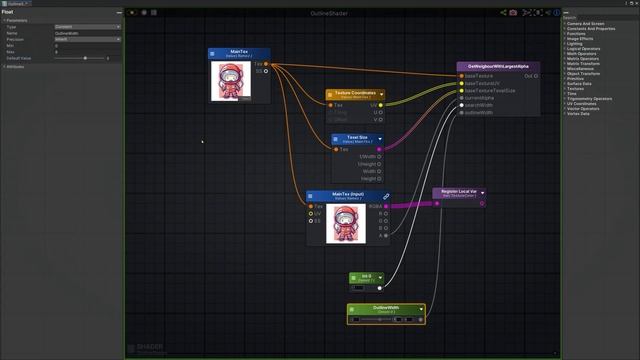Image resolution: width=640 pixels, height=360 pixels.
Task: Click the UV output port on Texture Coordinates
Action: tap(380, 105)
